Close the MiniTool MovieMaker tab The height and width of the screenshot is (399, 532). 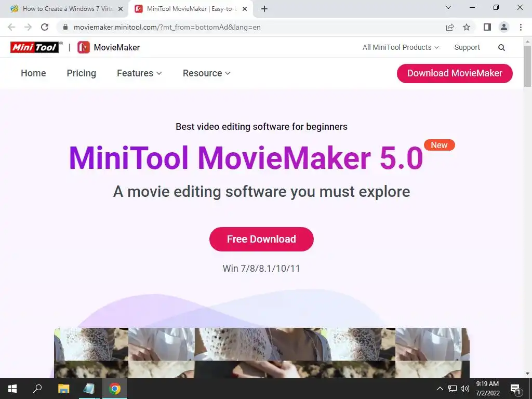pos(245,9)
